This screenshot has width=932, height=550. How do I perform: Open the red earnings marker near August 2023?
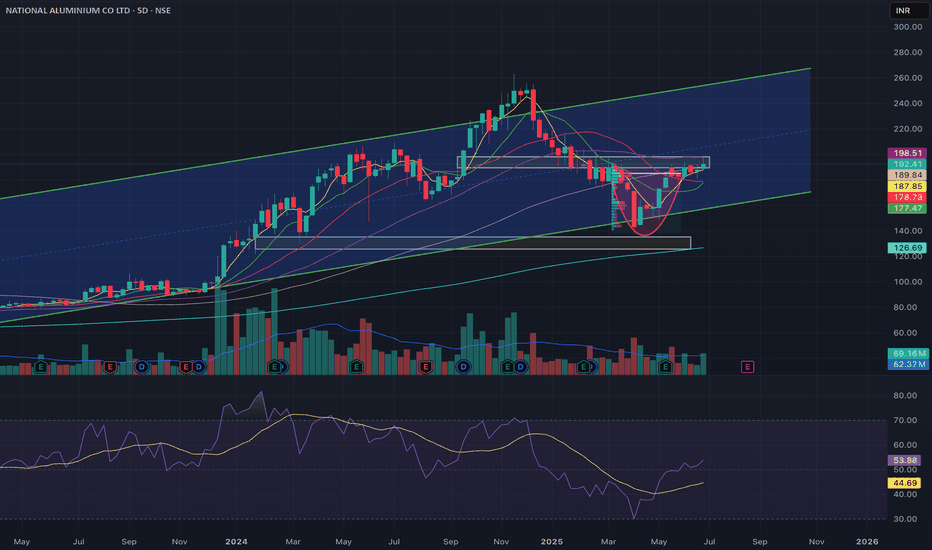point(110,367)
